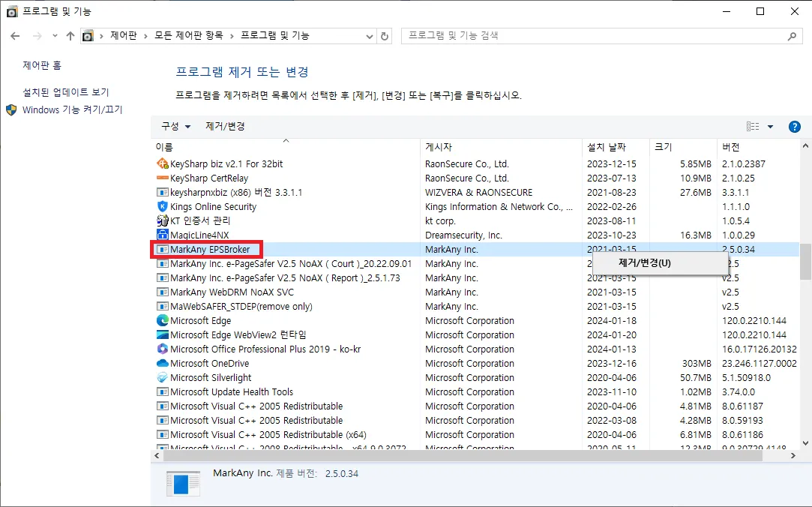This screenshot has width=812, height=507.
Task: Open the help question mark icon
Action: 794,127
